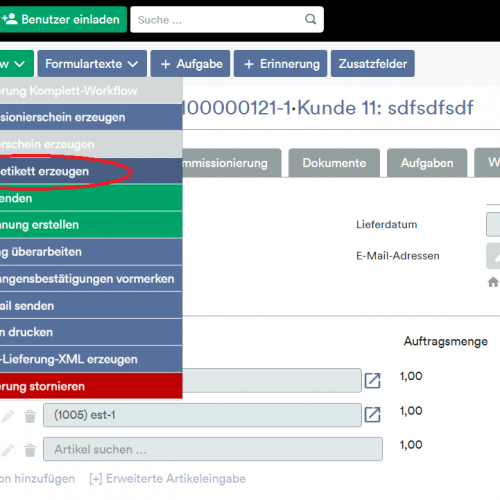
Task: Choose Rechnung erstellen menu entry
Action: click(91, 225)
